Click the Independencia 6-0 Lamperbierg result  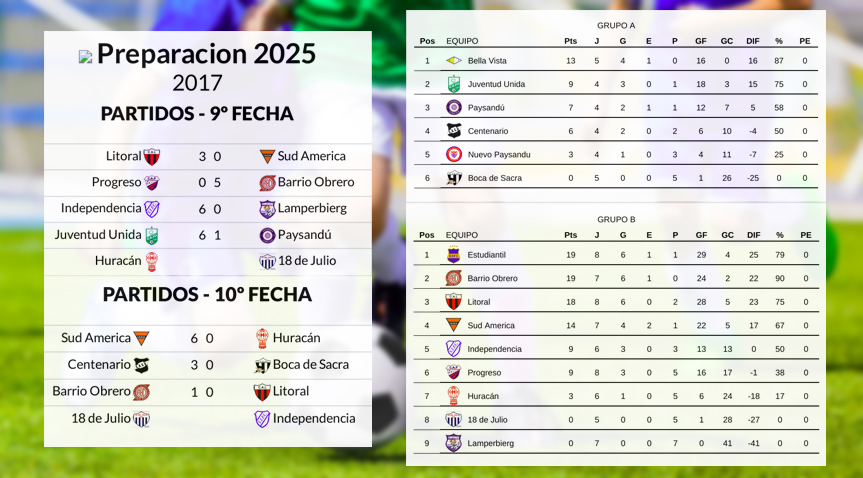[x=210, y=209]
